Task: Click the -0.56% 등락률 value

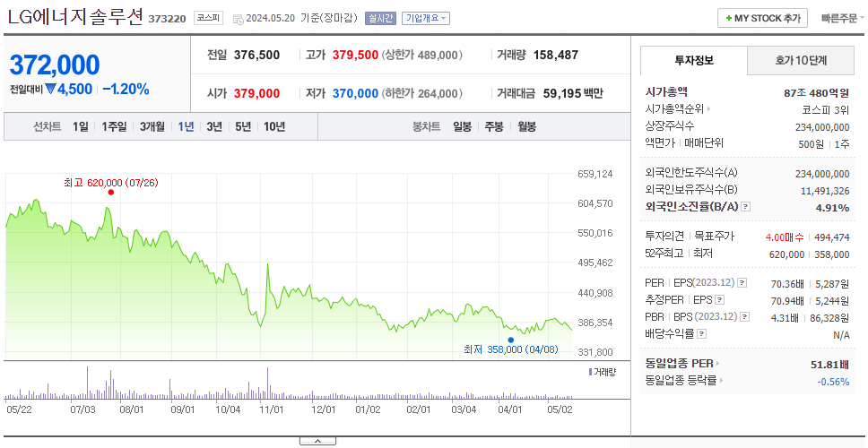Action: 833,382
